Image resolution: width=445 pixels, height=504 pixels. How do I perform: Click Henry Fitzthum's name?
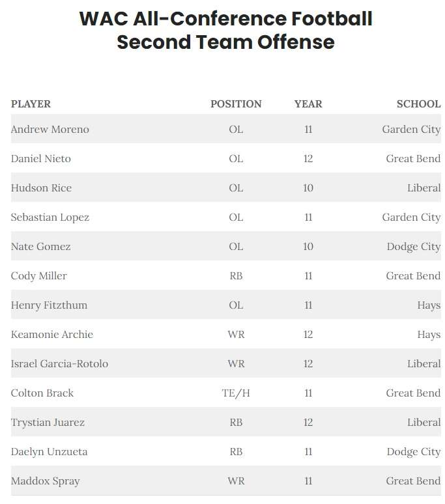[x=49, y=305]
